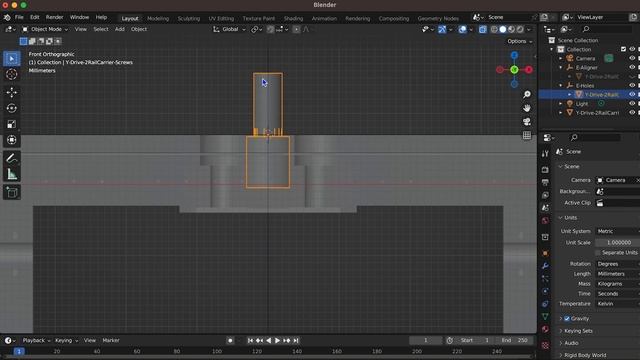Open the Object Mode dropdown
Image resolution: width=640 pixels, height=360 pixels.
(45, 29)
